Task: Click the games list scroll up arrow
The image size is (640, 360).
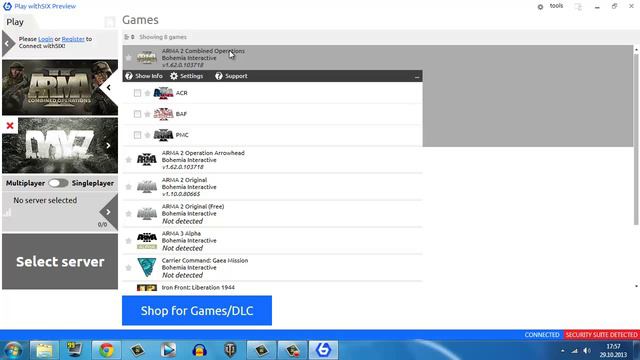Action: [x=636, y=49]
